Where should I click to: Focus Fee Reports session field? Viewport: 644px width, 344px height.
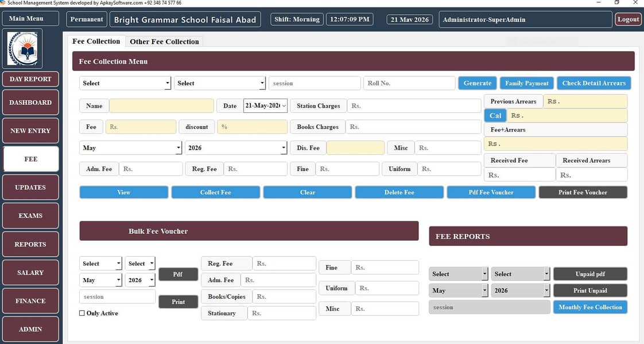click(489, 307)
